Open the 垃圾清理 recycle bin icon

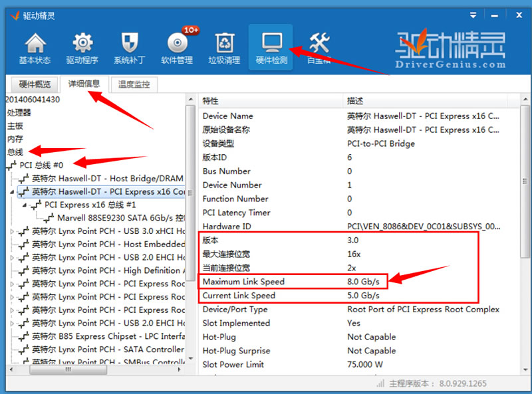[x=224, y=48]
